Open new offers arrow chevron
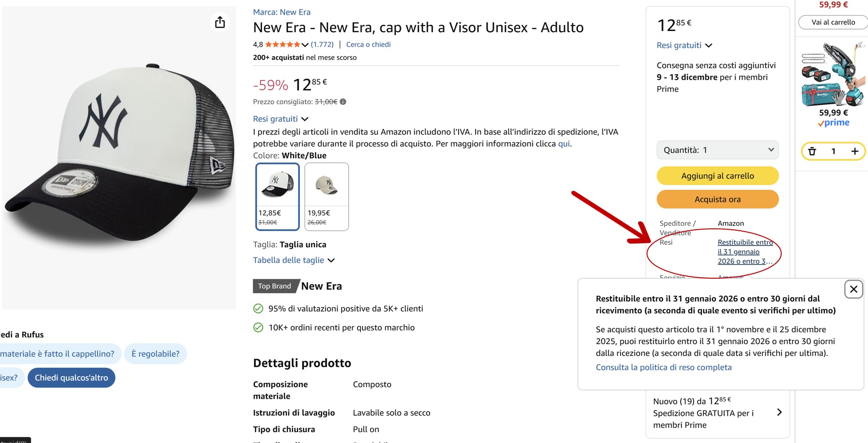This screenshot has height=443, width=868. tap(779, 412)
